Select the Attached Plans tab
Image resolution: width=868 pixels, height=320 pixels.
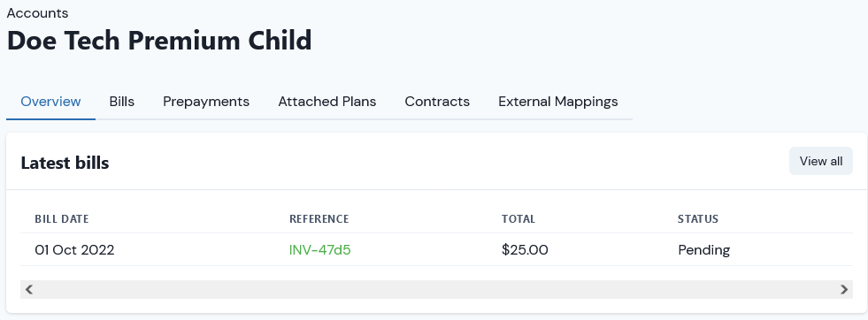(x=327, y=102)
